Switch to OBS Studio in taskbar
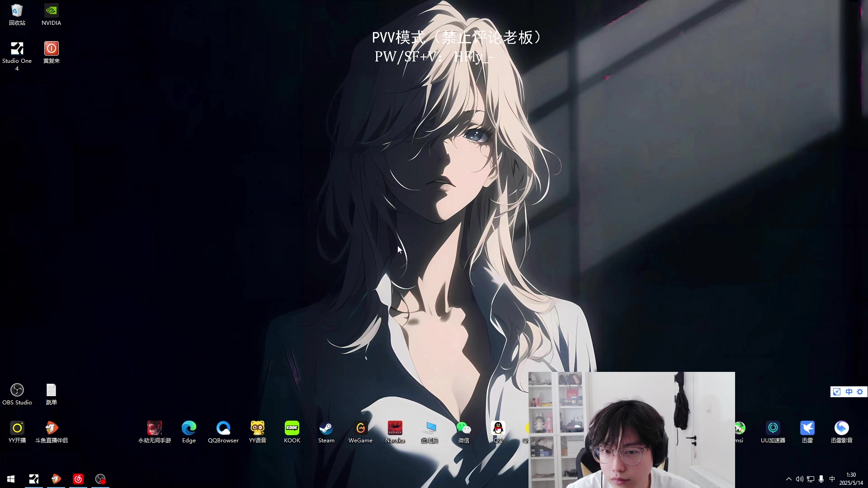This screenshot has width=868, height=488. point(100,479)
